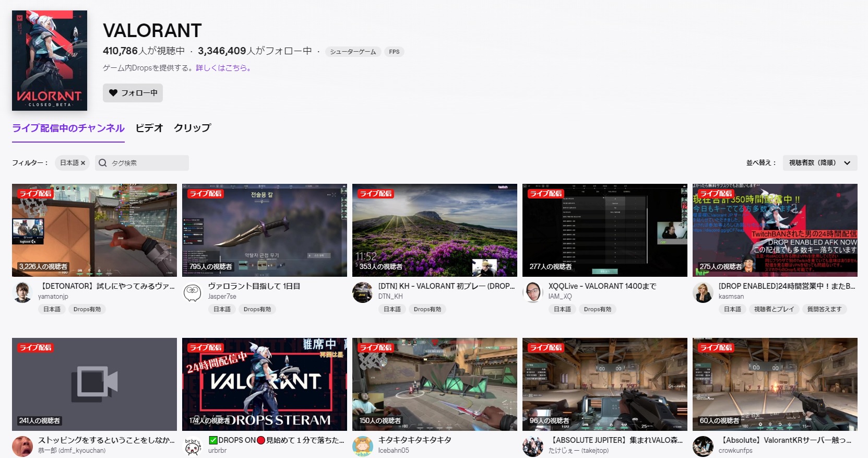The width and height of the screenshot is (868, 458).
Task: Open Jasper7se stream thumbnail with 795 viewers
Action: pos(265,230)
